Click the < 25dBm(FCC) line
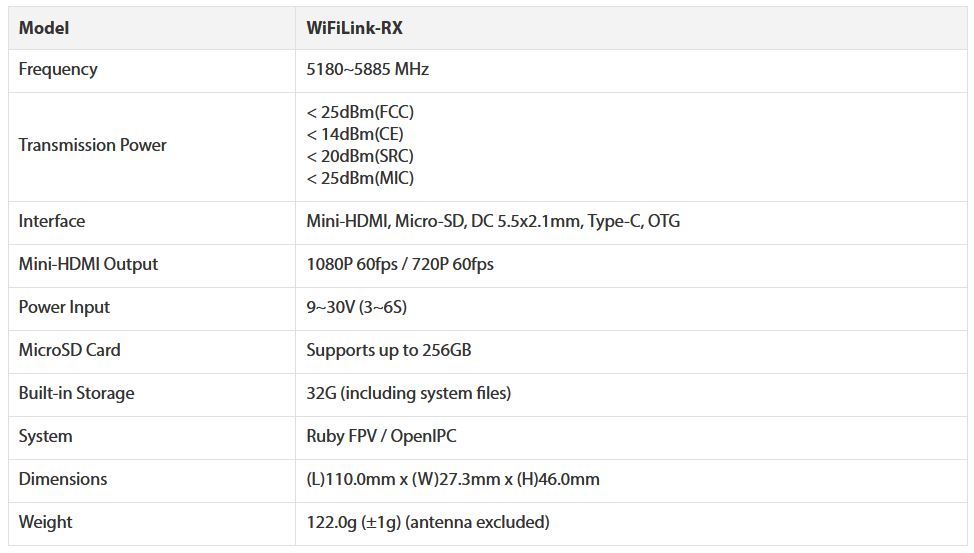The image size is (974, 553). click(360, 112)
